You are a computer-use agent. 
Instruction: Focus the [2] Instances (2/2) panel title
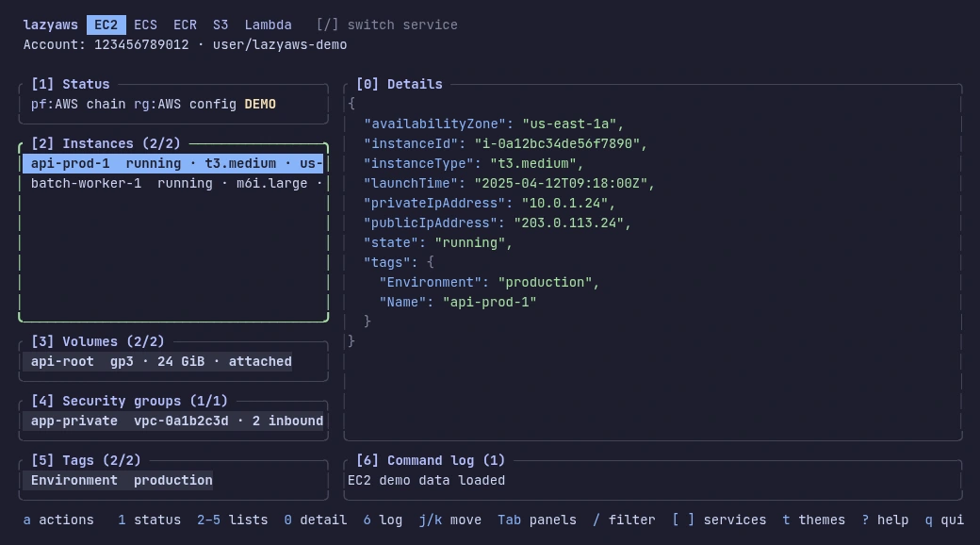[106, 144]
